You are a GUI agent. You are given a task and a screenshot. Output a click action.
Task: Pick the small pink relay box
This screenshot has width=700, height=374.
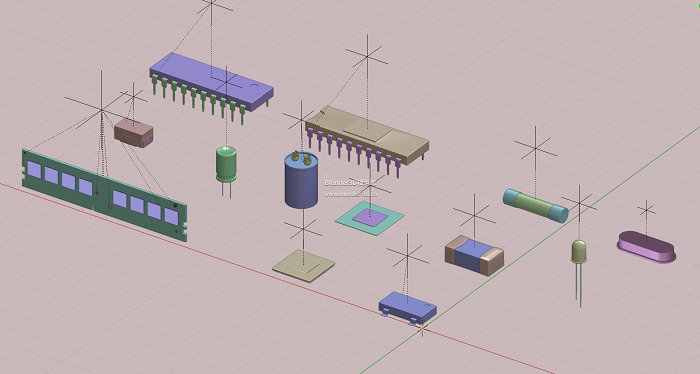(133, 133)
